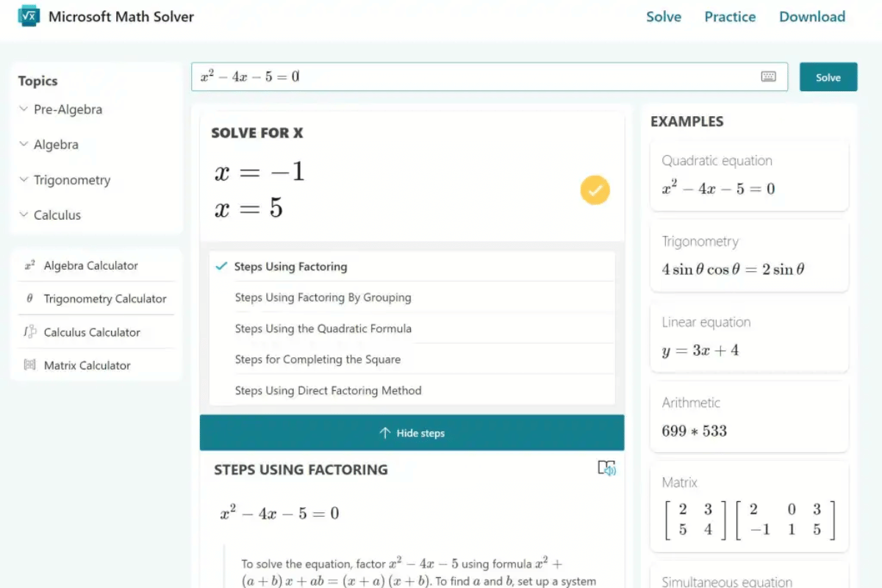Switch to the Practice tab

pyautogui.click(x=729, y=16)
